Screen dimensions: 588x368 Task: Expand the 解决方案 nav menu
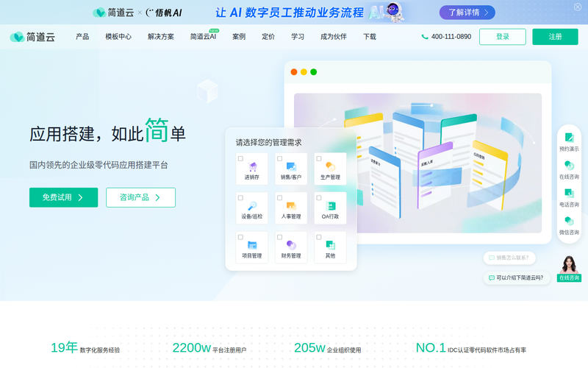point(161,36)
